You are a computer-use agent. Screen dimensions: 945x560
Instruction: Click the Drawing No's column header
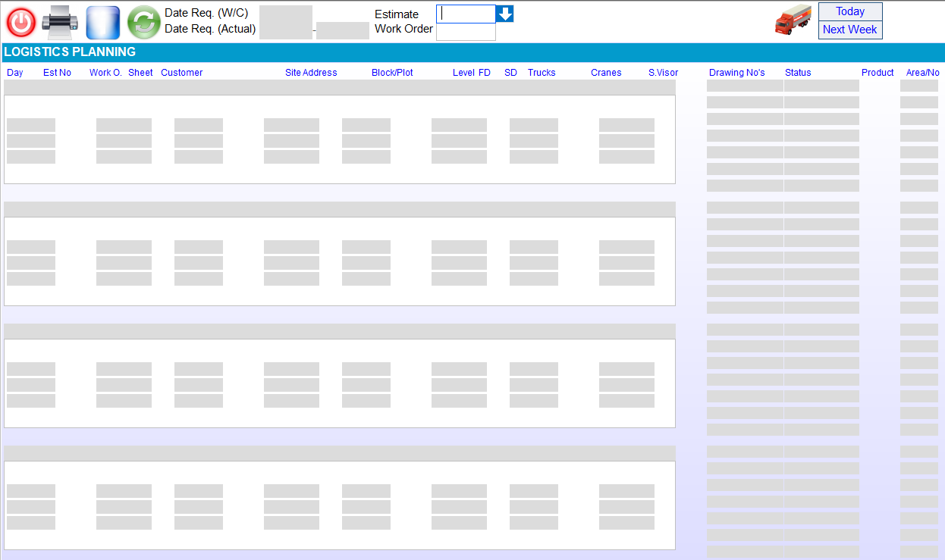[737, 73]
